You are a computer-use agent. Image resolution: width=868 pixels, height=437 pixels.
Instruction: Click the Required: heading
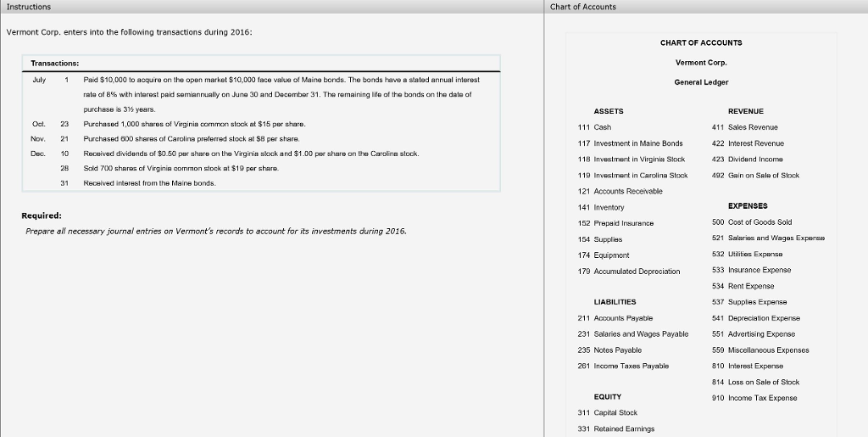[x=42, y=216]
